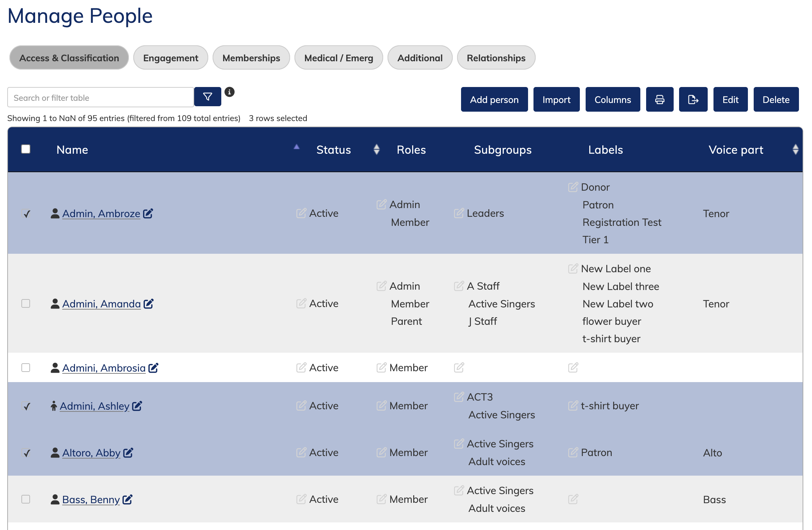Switch to the Engagement tab
Image resolution: width=812 pixels, height=530 pixels.
tap(171, 58)
